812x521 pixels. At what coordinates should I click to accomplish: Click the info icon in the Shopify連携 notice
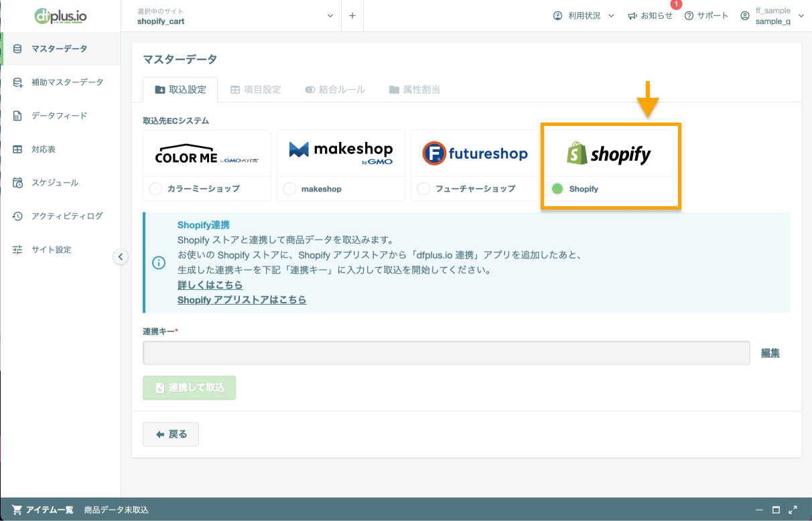159,263
